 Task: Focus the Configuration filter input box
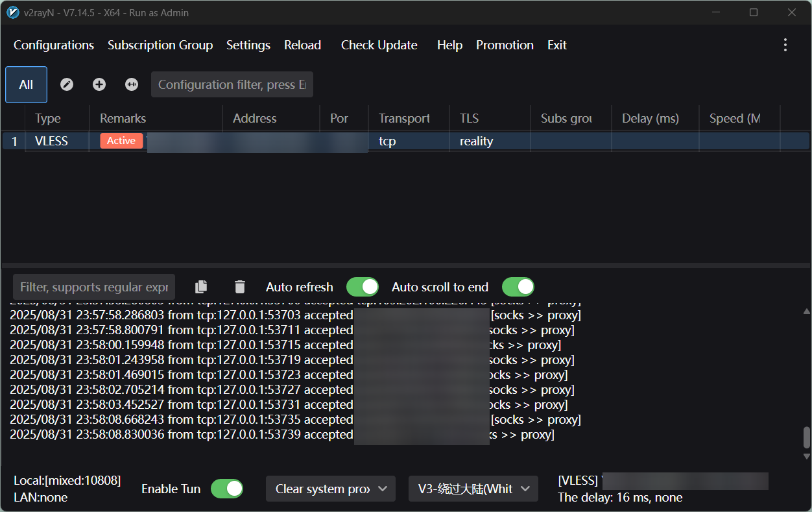point(232,84)
